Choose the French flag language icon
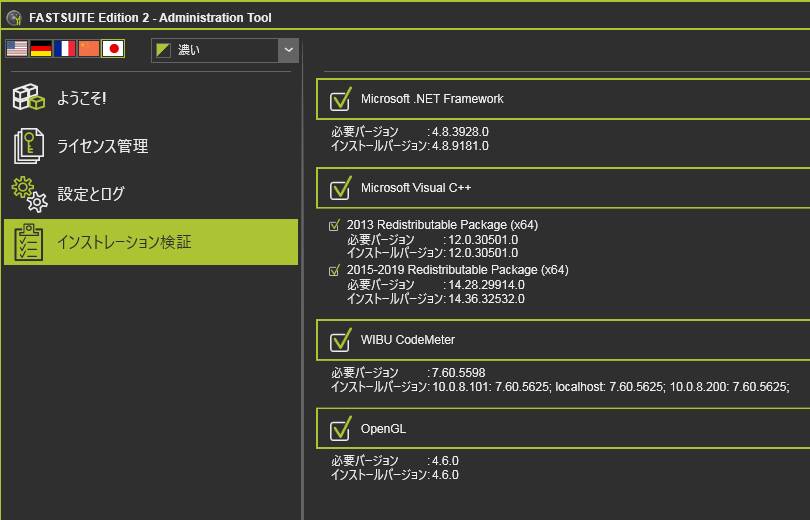This screenshot has width=810, height=520. click(x=65, y=49)
